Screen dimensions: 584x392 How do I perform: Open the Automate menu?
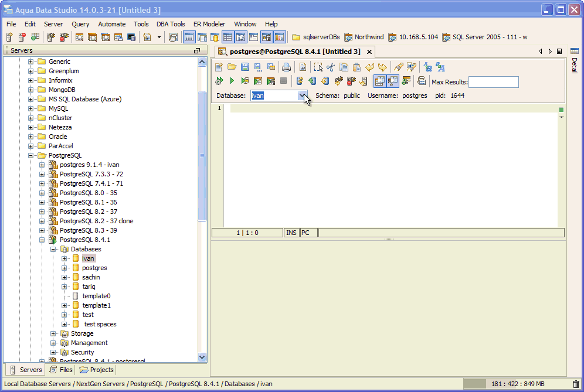coord(112,24)
